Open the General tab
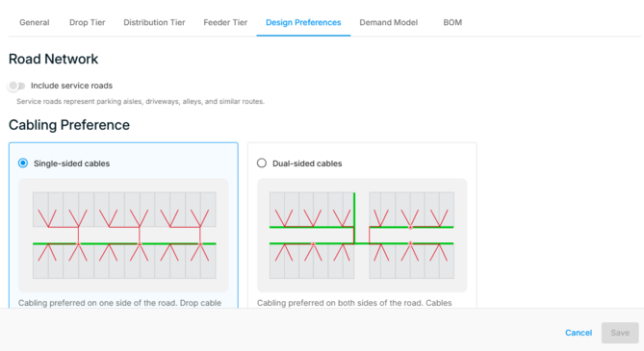 click(34, 22)
